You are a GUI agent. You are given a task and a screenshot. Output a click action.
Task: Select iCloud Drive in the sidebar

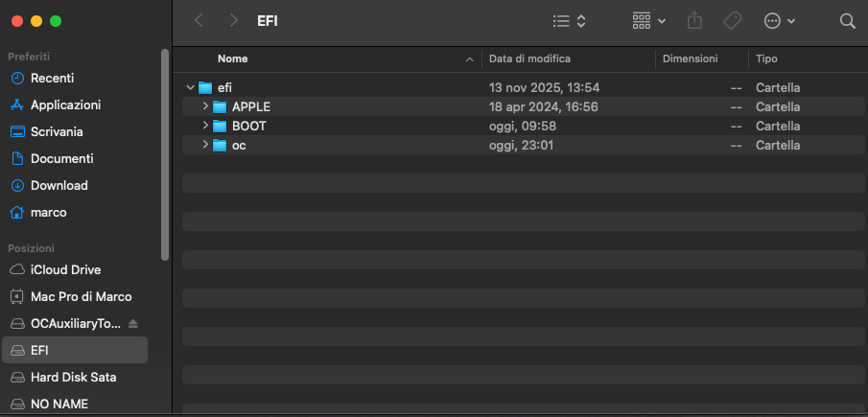click(x=65, y=269)
